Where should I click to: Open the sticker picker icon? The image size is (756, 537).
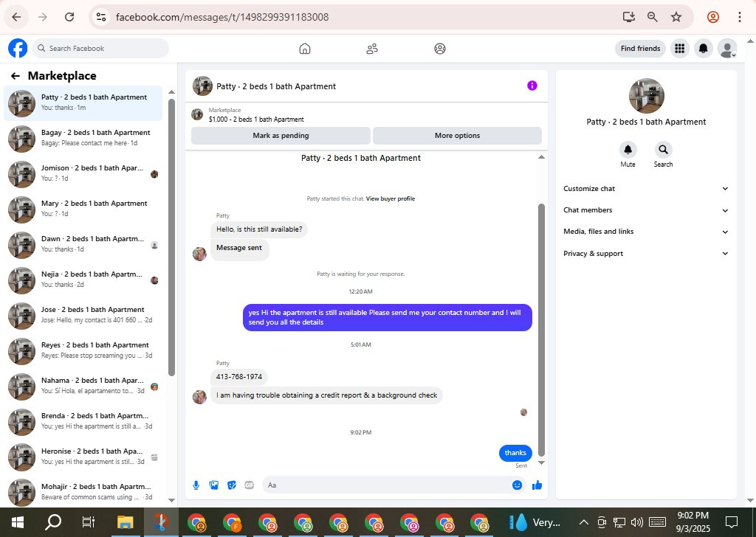232,485
